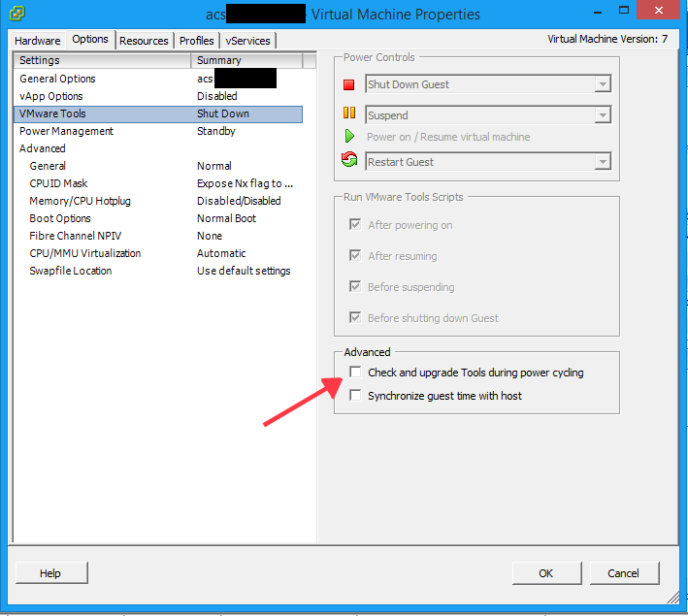Click the 'Use default settings' summary value
The image size is (688, 616).
[x=244, y=271]
